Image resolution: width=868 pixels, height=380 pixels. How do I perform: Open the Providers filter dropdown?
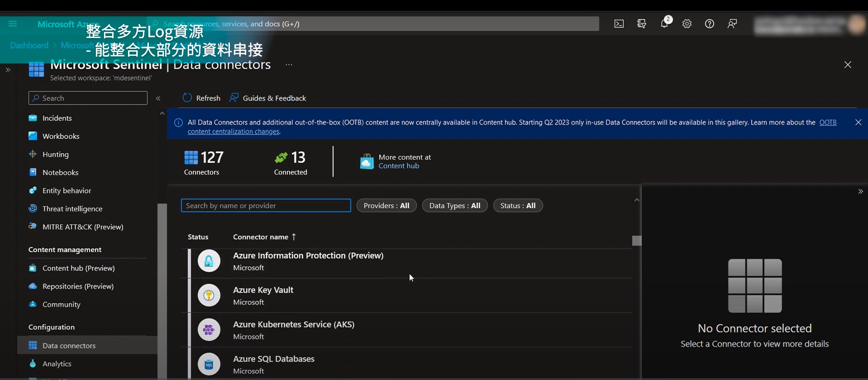tap(386, 205)
